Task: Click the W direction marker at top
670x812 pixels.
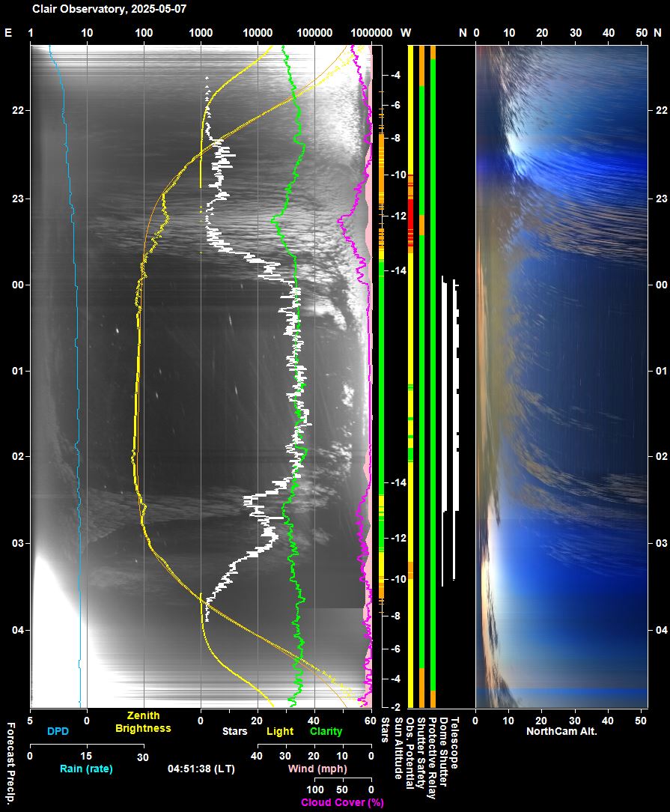Action: [406, 33]
